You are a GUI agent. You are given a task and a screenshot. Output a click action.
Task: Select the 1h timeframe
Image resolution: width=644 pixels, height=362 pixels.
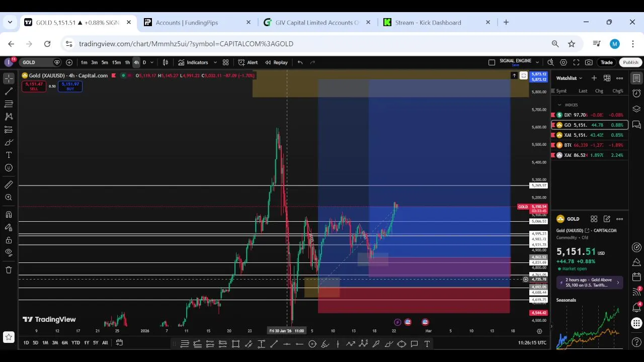click(x=127, y=62)
